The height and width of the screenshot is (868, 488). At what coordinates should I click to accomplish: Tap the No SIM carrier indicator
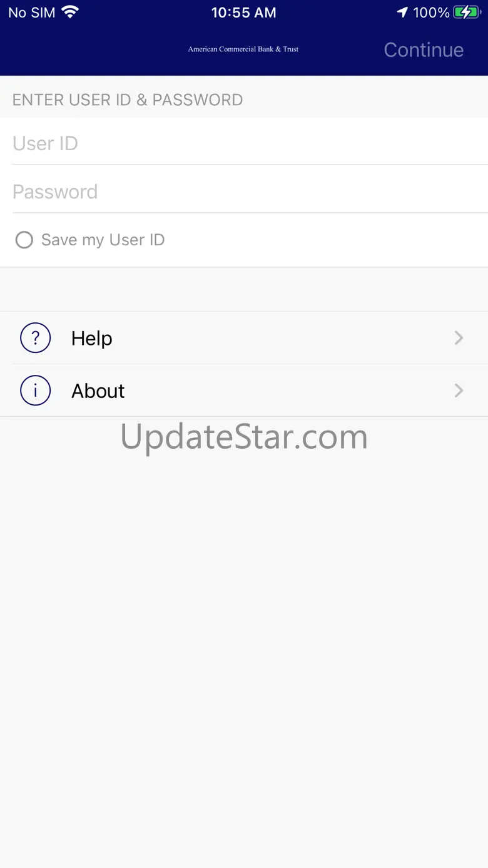coord(32,12)
